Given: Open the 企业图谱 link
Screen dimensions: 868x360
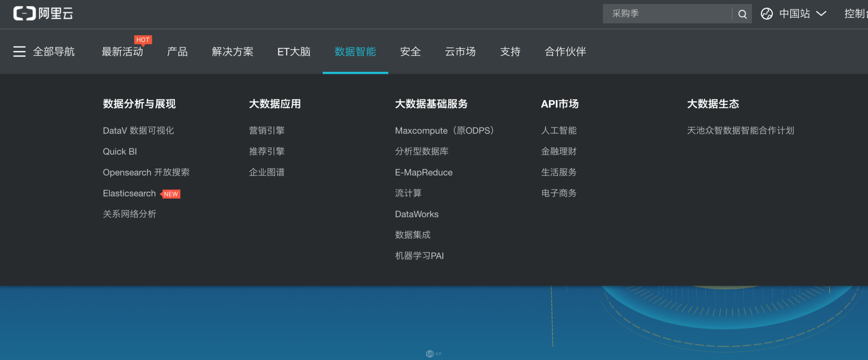Looking at the screenshot, I should [267, 172].
